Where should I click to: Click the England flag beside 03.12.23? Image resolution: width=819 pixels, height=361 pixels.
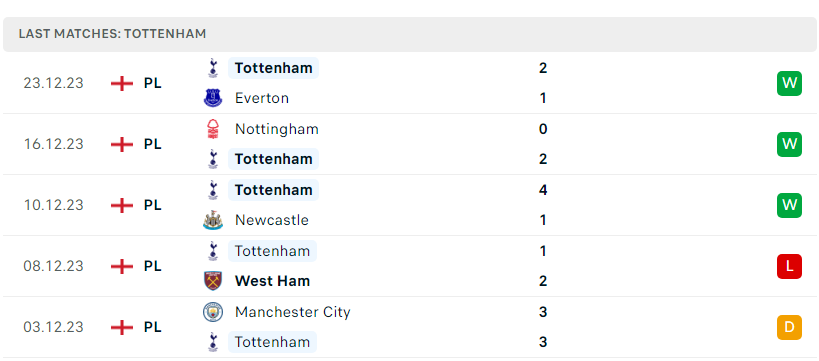tap(122, 327)
